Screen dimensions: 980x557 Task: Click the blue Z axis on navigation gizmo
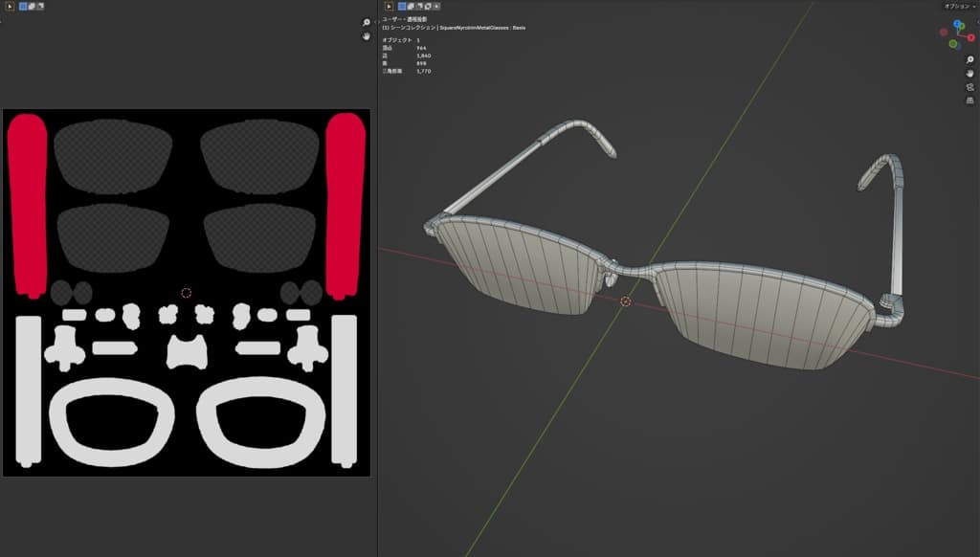click(958, 24)
